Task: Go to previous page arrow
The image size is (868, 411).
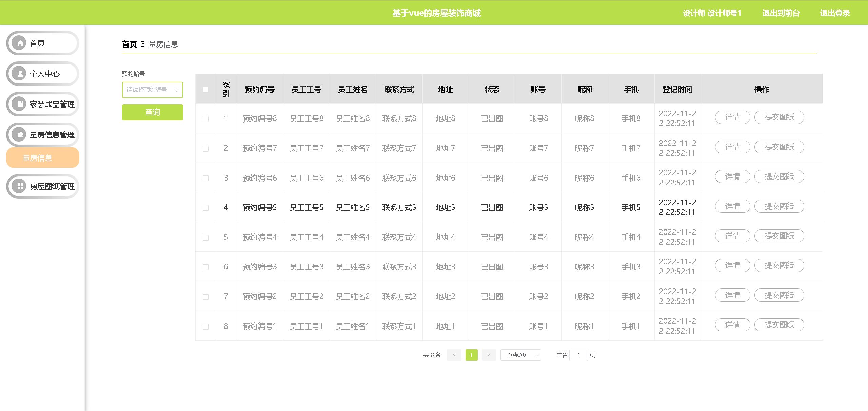Action: coord(454,355)
